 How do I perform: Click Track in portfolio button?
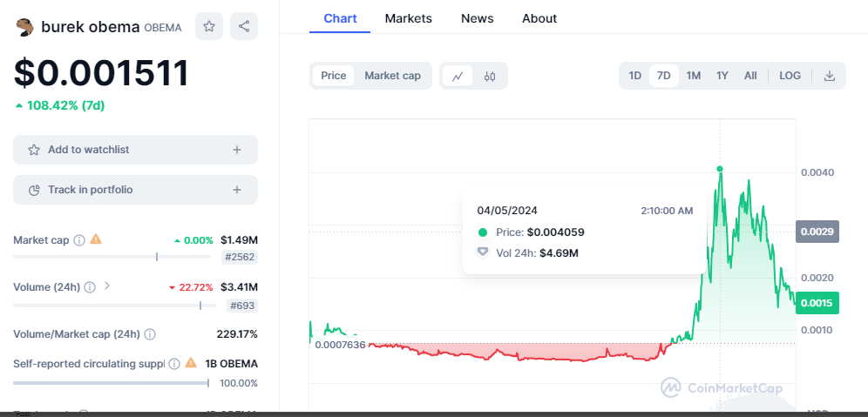point(136,191)
